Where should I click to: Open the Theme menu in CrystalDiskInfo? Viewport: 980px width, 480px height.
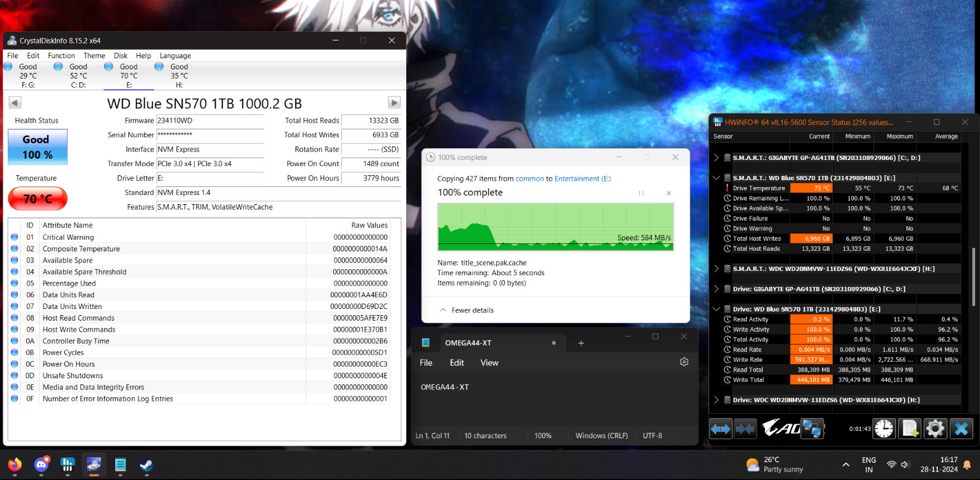click(94, 56)
